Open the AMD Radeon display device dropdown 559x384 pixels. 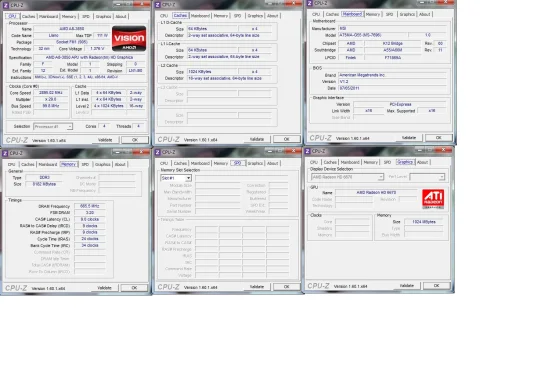(x=347, y=177)
